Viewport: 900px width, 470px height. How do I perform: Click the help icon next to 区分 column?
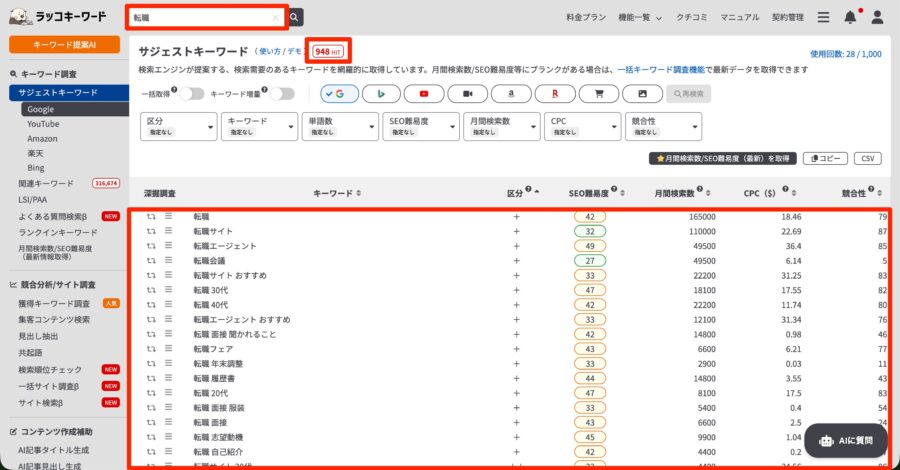click(528, 189)
